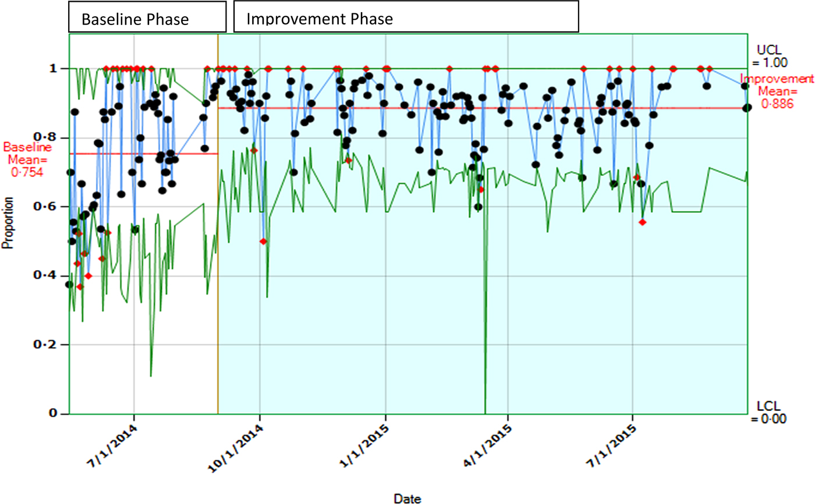Click the 0.2 y-axis tick label

coord(52,345)
